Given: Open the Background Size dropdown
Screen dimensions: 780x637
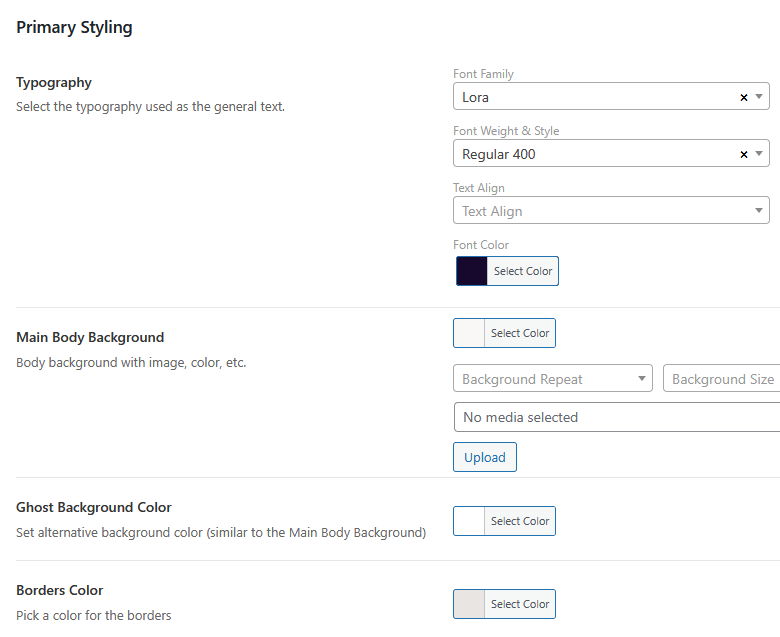Looking at the screenshot, I should (x=722, y=379).
